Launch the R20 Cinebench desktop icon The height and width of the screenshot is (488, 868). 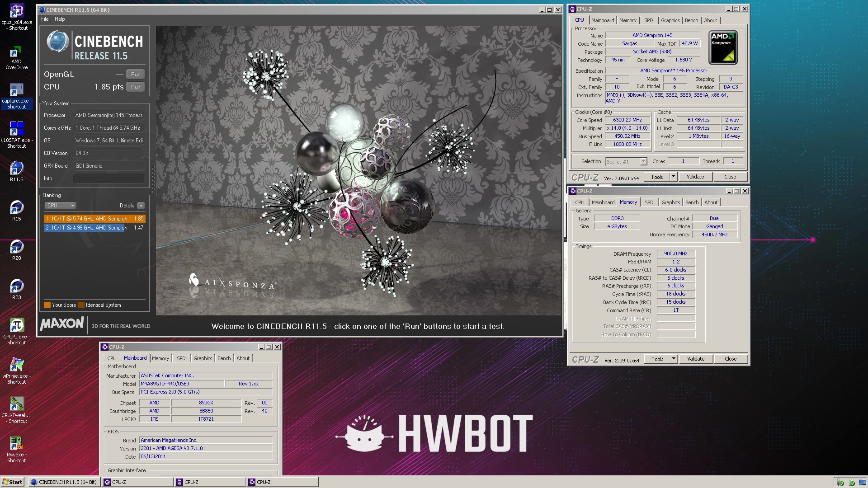[x=17, y=250]
